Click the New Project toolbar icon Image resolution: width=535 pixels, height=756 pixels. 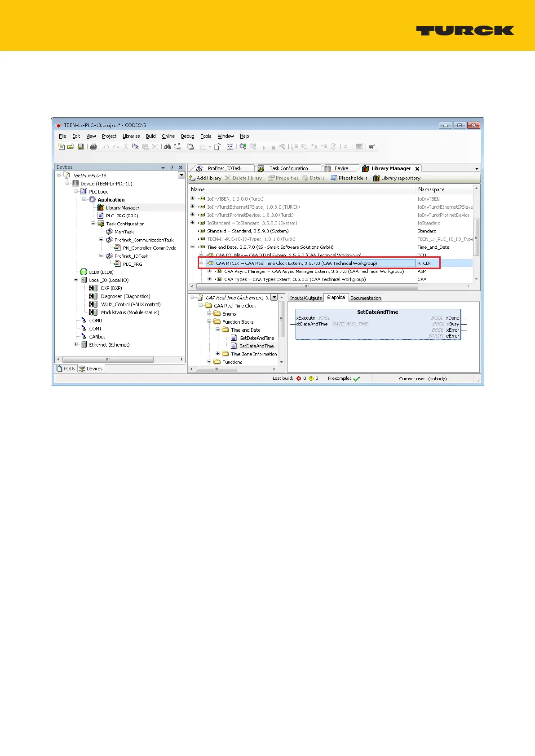(x=62, y=146)
